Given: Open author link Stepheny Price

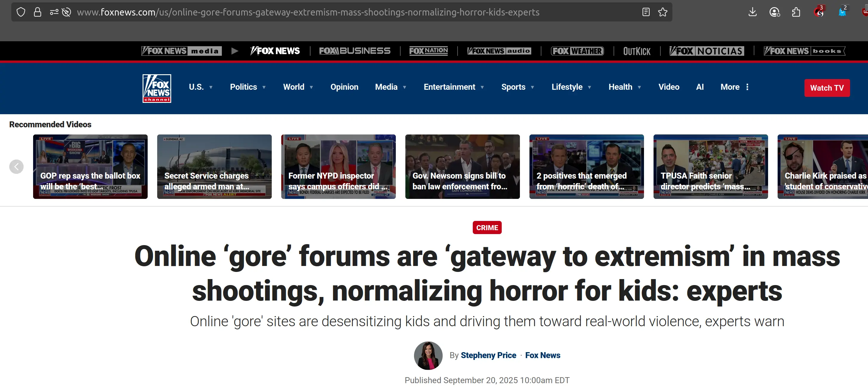Looking at the screenshot, I should coord(488,355).
